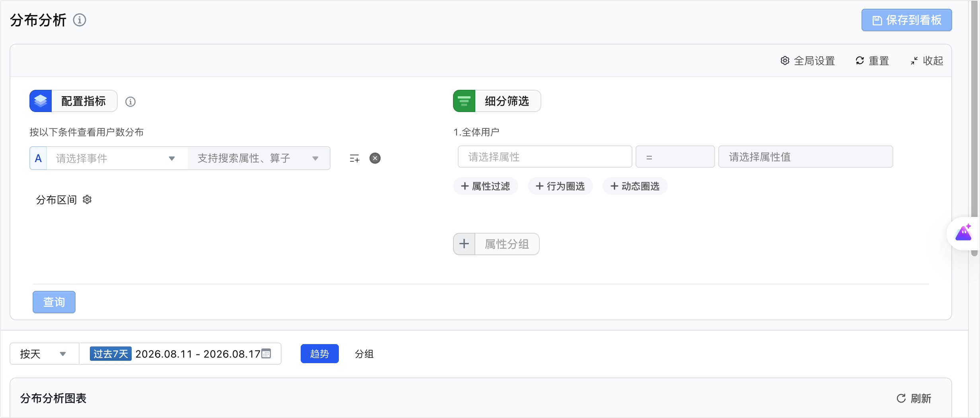Click the 查询 query button

click(54, 302)
